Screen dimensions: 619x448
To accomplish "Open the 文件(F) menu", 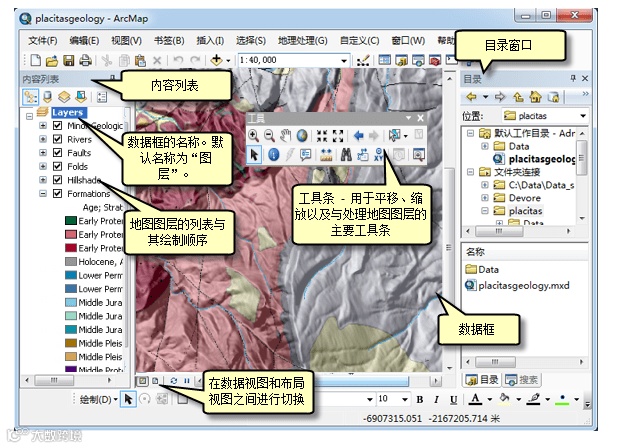I will (43, 41).
